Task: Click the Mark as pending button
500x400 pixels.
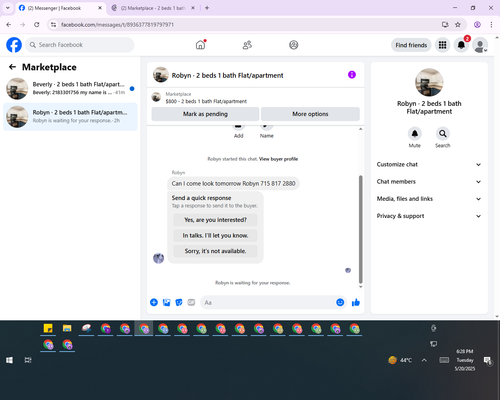Action: pos(205,114)
